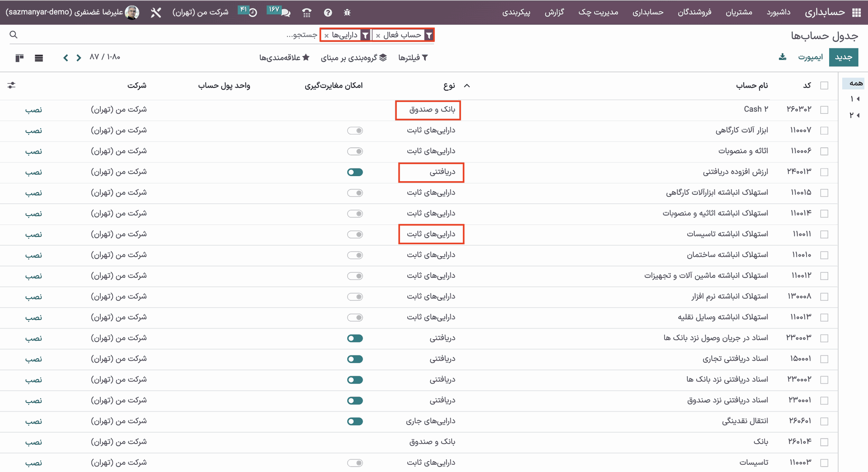Open the مشتریان menu

739,12
